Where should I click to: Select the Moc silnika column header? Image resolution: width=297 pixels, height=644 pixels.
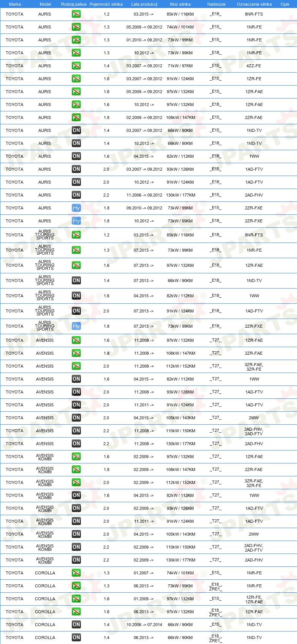point(180,4)
